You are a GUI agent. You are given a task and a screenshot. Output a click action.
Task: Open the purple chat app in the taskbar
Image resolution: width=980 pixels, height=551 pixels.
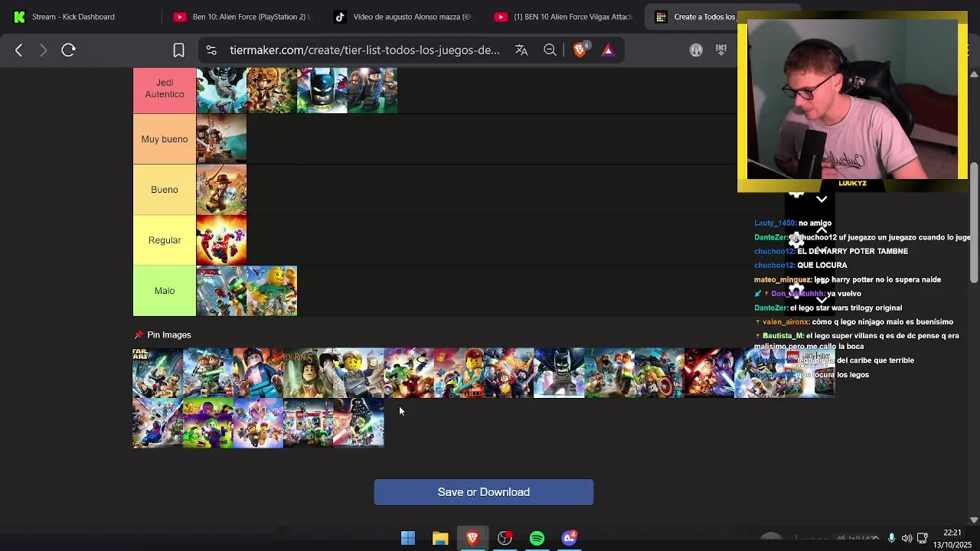tap(569, 539)
